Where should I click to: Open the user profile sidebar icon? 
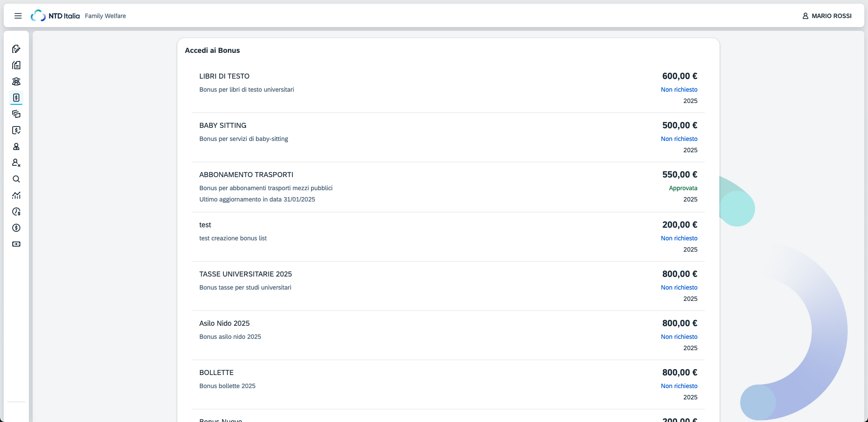tap(16, 146)
